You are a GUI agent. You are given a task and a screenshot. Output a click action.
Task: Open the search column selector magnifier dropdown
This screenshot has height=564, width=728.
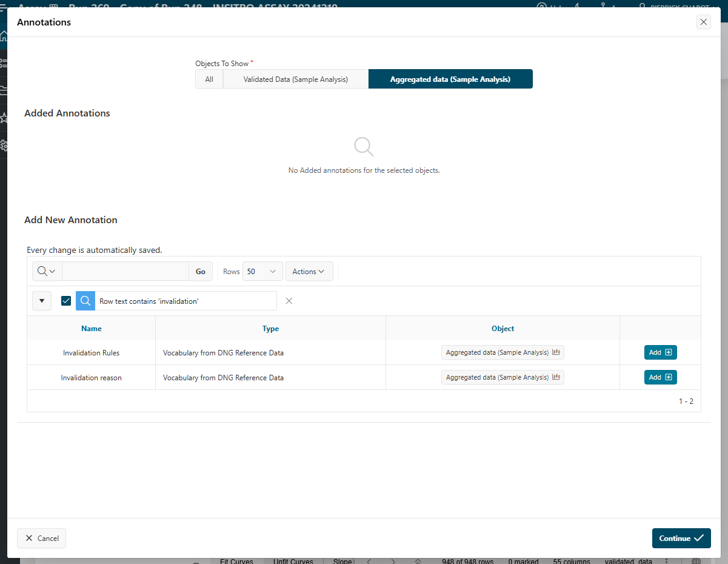tap(47, 271)
